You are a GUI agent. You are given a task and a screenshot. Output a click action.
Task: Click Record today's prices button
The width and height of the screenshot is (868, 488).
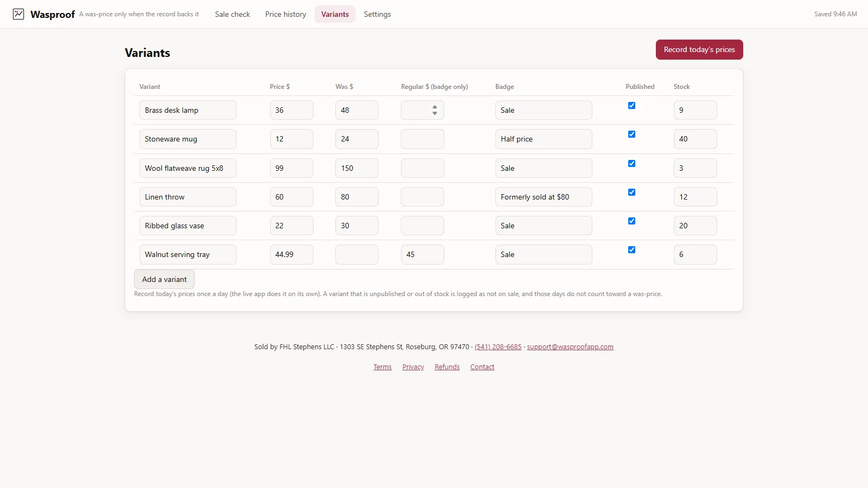click(699, 49)
